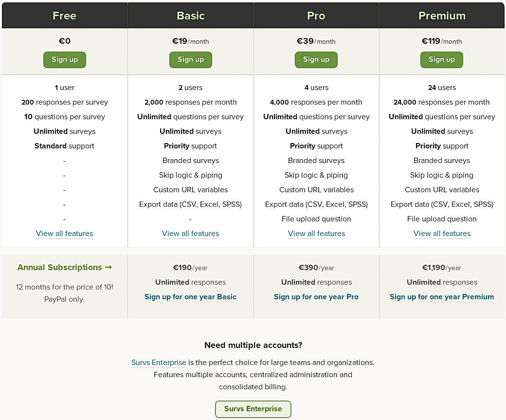Click the Basic plan column header

tap(191, 16)
